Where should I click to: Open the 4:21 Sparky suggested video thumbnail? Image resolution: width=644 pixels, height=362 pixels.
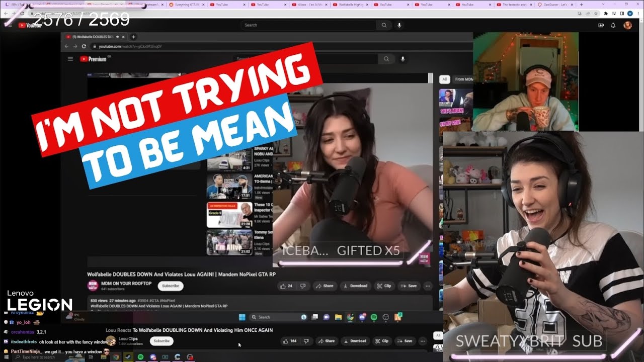229,160
